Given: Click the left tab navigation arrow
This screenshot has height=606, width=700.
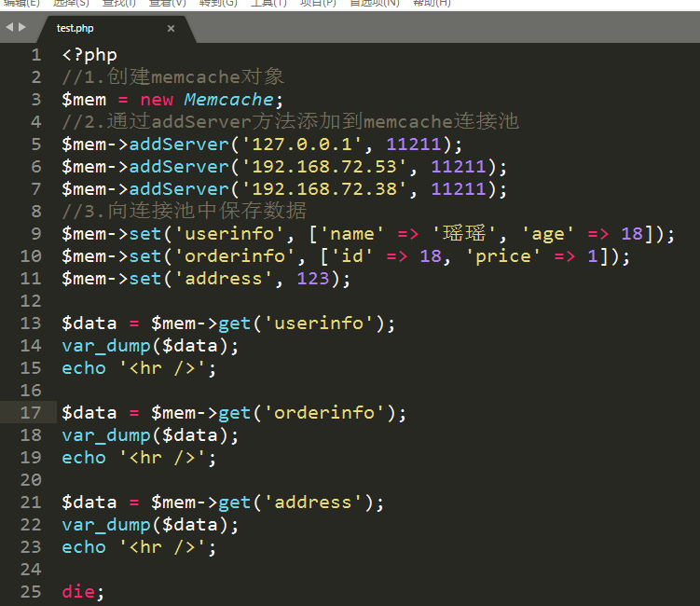Looking at the screenshot, I should point(9,27).
